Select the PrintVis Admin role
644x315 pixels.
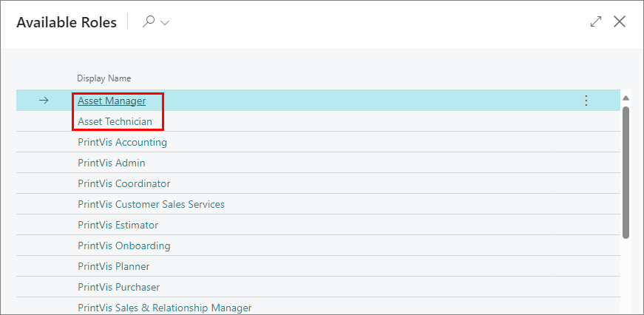(112, 163)
